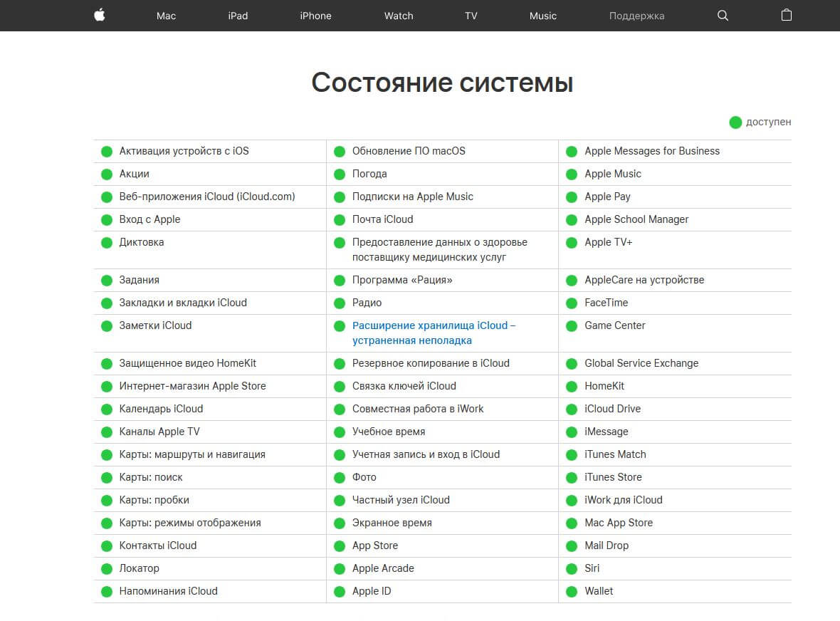Open the Mac menu item
This screenshot has width=840, height=621.
point(166,16)
